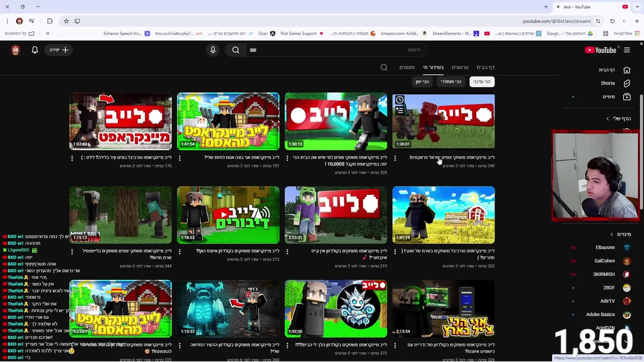Start voice search with the microphone

(213, 50)
